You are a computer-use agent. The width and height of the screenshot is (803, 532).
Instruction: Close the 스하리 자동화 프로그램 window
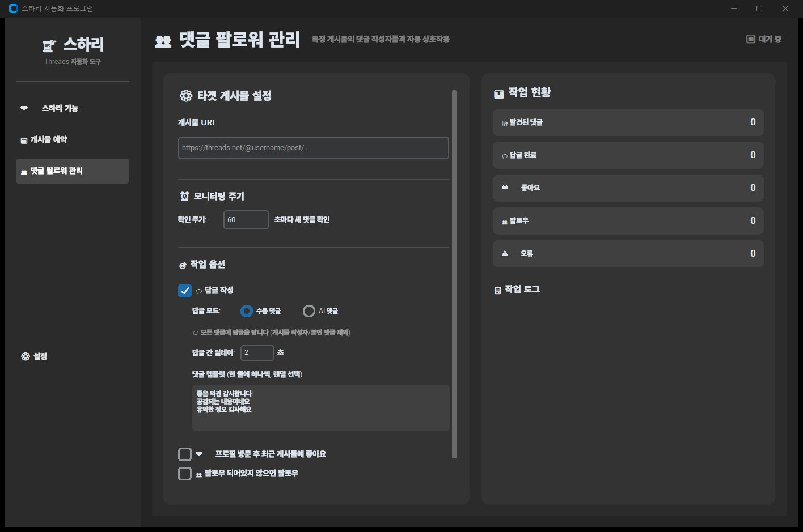click(x=785, y=8)
